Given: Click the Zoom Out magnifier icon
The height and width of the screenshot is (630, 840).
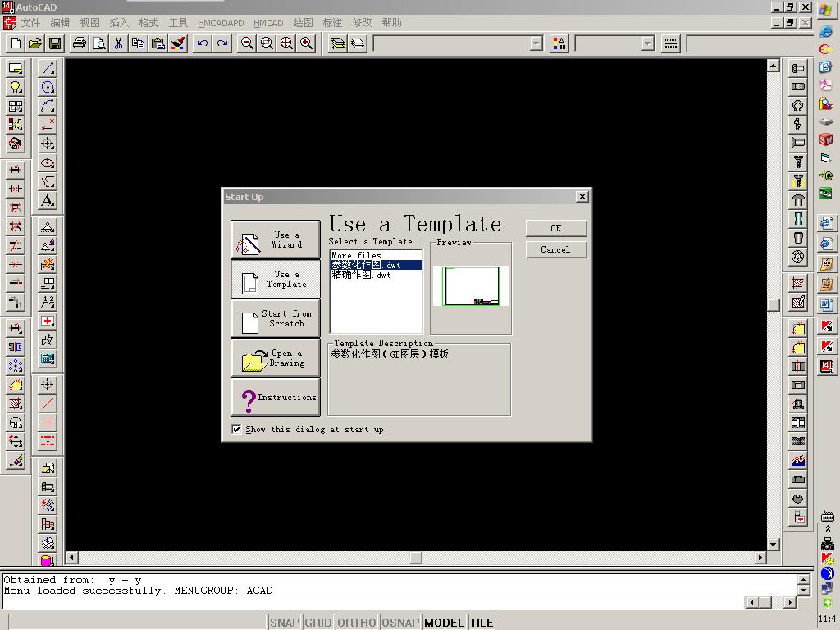Looking at the screenshot, I should (x=247, y=43).
